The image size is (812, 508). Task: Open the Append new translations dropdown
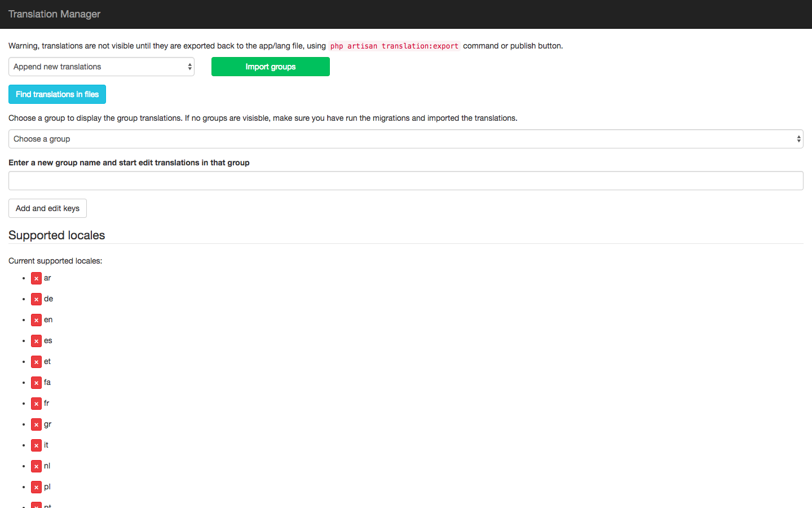[101, 67]
